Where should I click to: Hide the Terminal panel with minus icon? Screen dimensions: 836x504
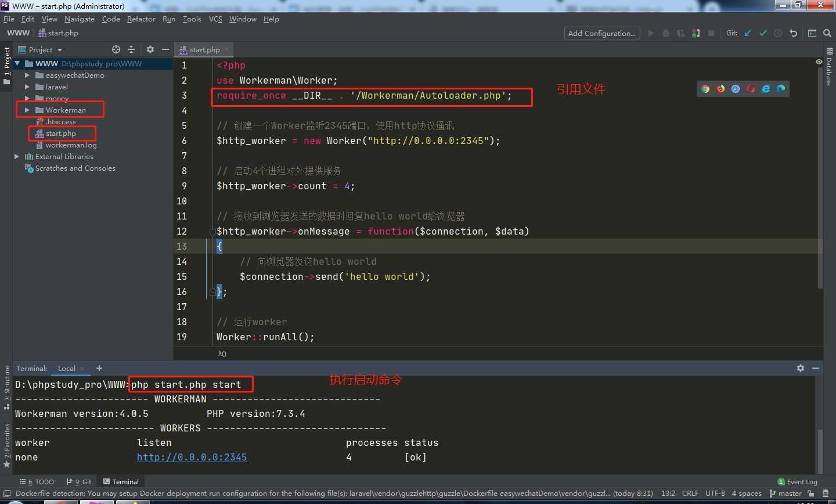tap(816, 368)
